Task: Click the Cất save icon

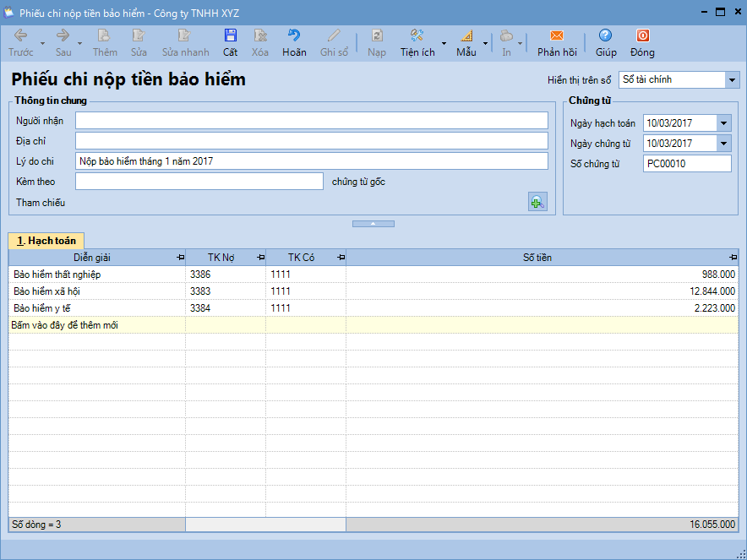Action: [230, 35]
